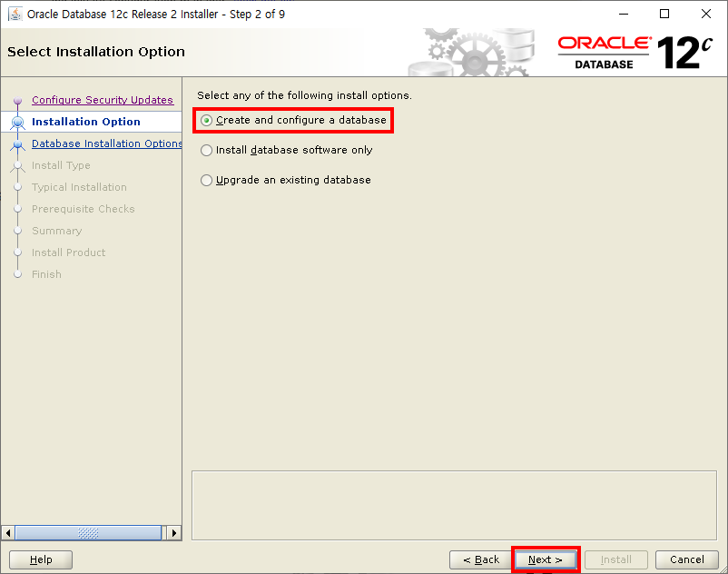728x574 pixels.
Task: Click the message text area at bottom
Action: pos(454,505)
